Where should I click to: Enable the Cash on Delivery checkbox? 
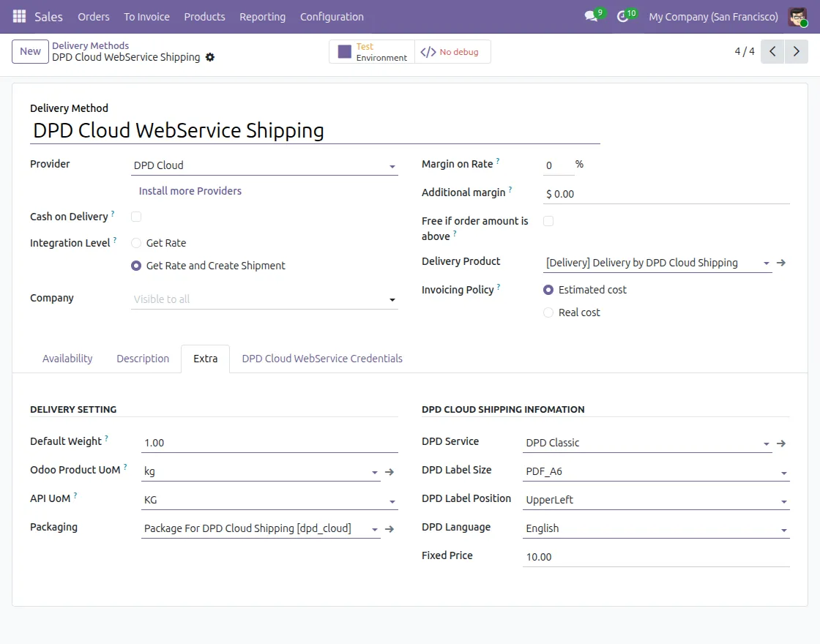coord(136,217)
